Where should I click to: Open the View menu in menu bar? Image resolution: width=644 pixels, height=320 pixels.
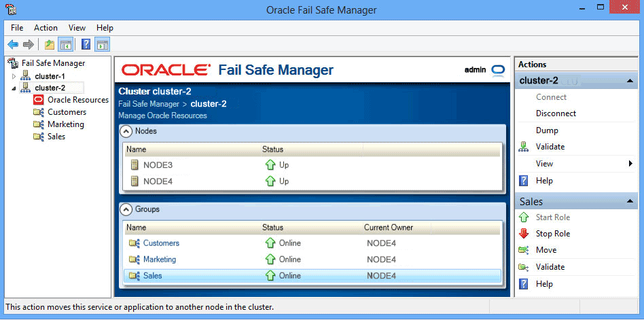click(x=77, y=28)
